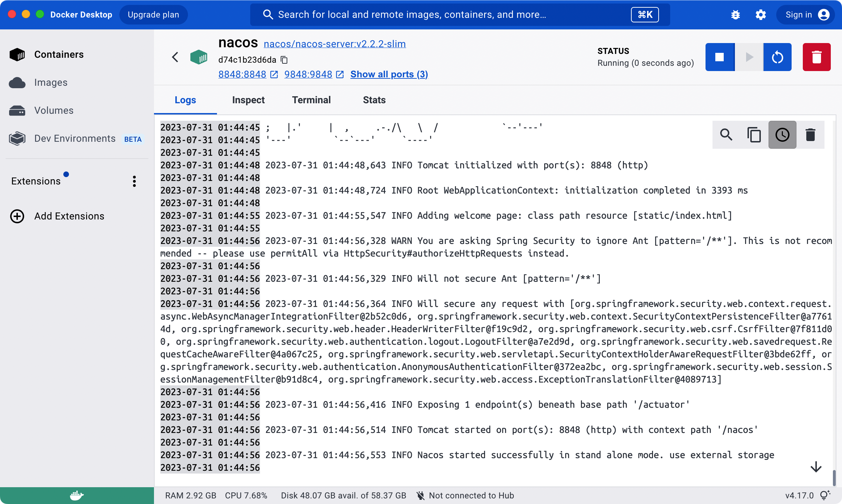Report a bug via the bug icon
The width and height of the screenshot is (842, 504).
click(x=735, y=15)
